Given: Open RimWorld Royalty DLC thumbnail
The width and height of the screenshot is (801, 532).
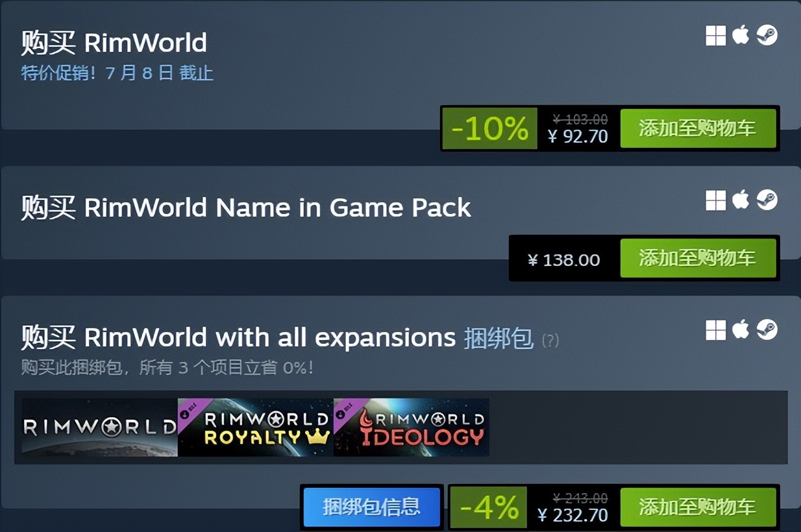Looking at the screenshot, I should point(255,427).
